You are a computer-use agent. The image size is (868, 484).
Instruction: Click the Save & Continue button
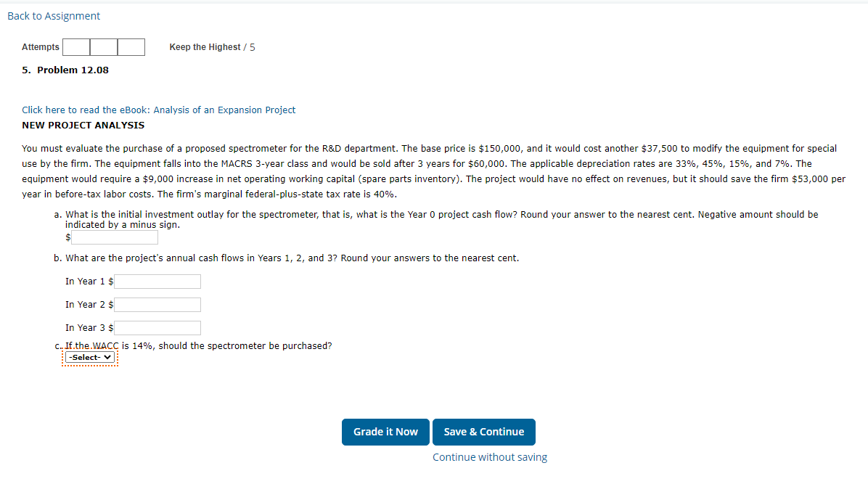pyautogui.click(x=483, y=432)
